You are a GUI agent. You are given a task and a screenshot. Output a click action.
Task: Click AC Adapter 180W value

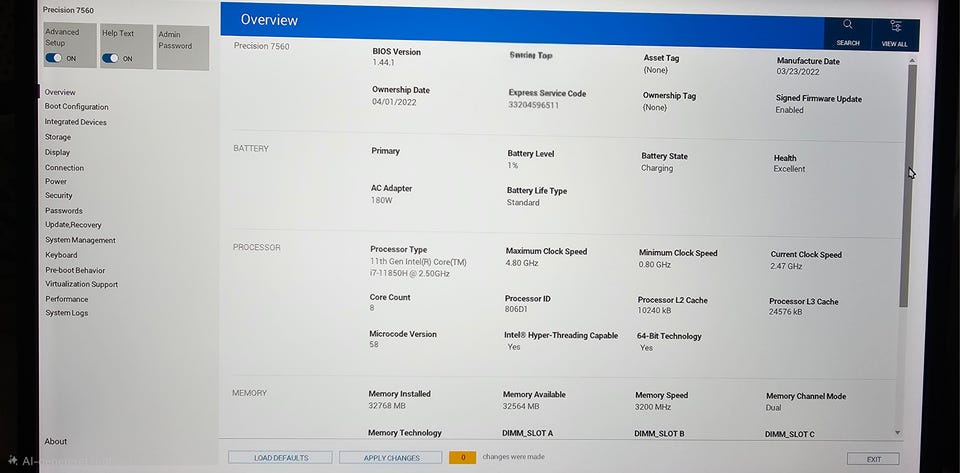(x=381, y=200)
